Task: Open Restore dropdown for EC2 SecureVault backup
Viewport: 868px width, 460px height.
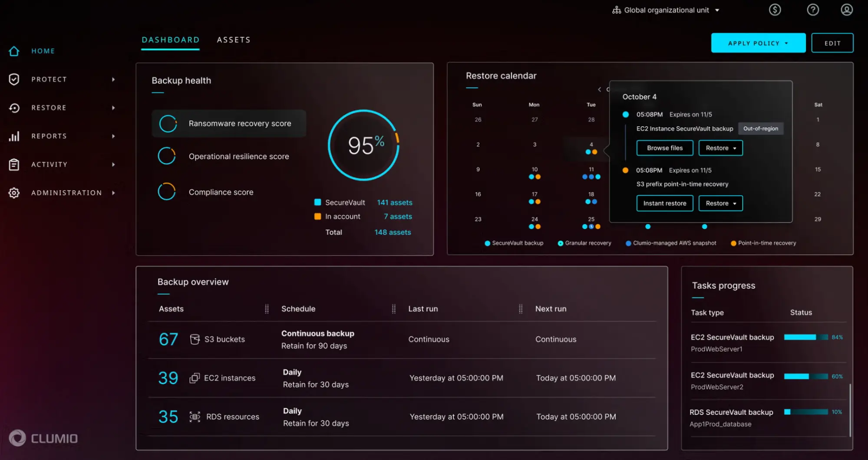Action: point(720,148)
